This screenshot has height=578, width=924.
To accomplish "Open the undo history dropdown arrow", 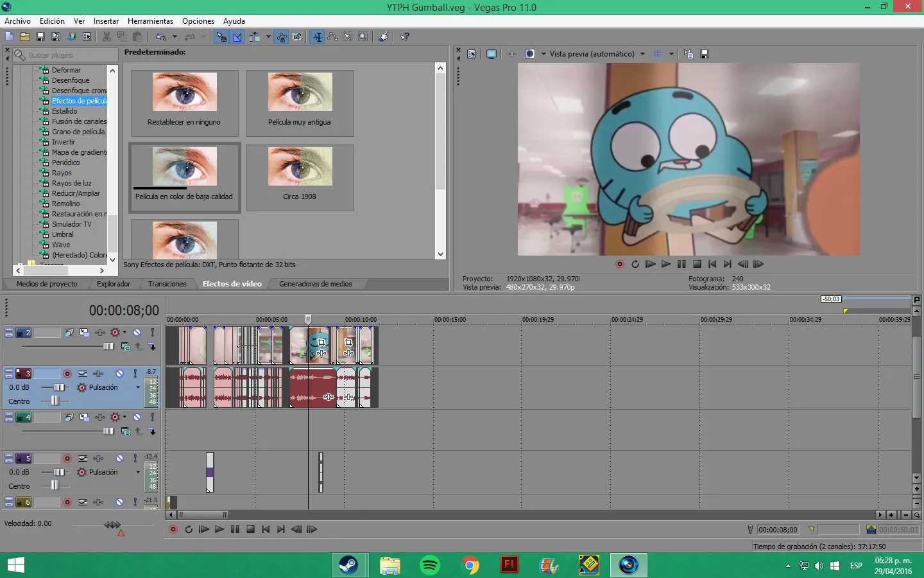I will pyautogui.click(x=175, y=37).
